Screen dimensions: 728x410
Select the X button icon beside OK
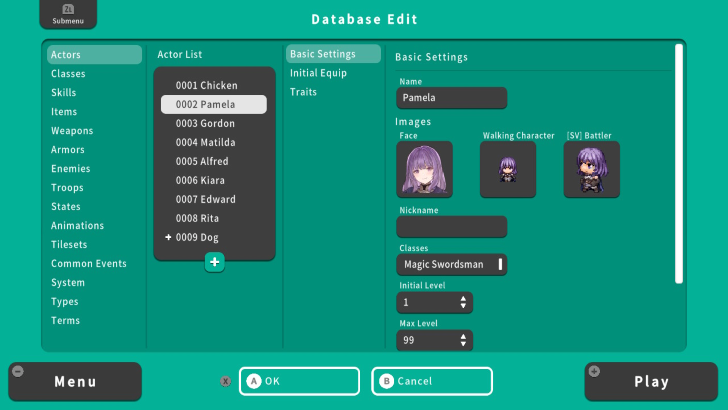tap(226, 381)
